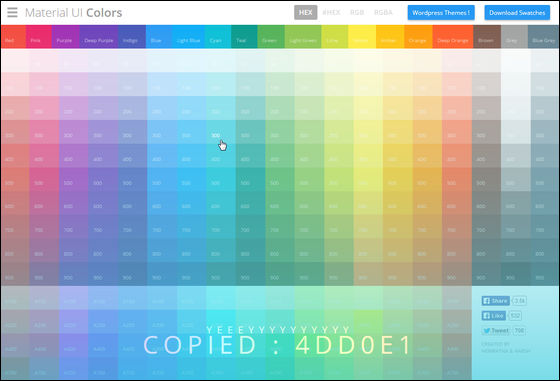560x381 pixels.
Task: Select the Green column header
Action: tap(271, 36)
